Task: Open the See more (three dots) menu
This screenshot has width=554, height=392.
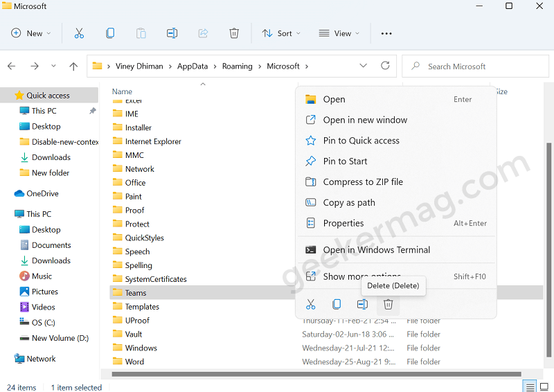Action: [x=386, y=33]
